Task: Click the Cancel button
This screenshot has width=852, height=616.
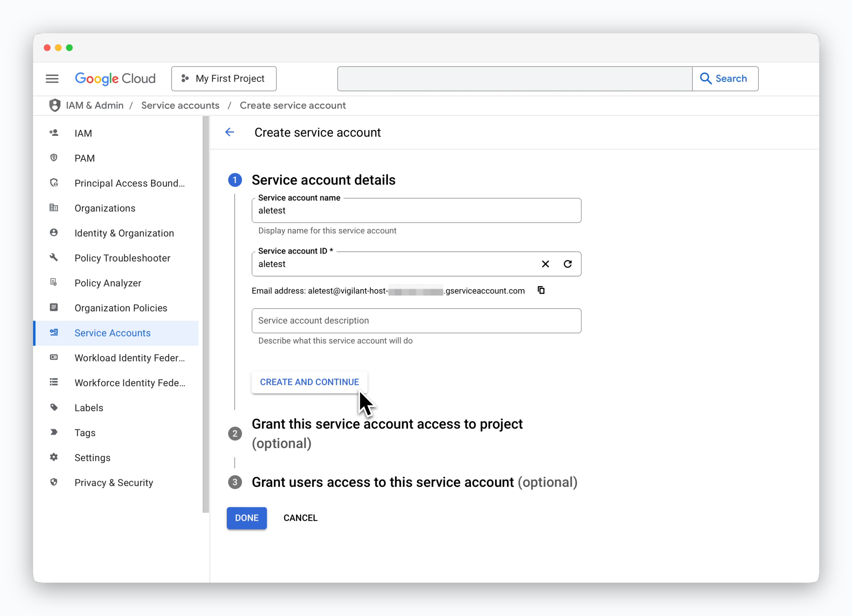Action: 301,518
